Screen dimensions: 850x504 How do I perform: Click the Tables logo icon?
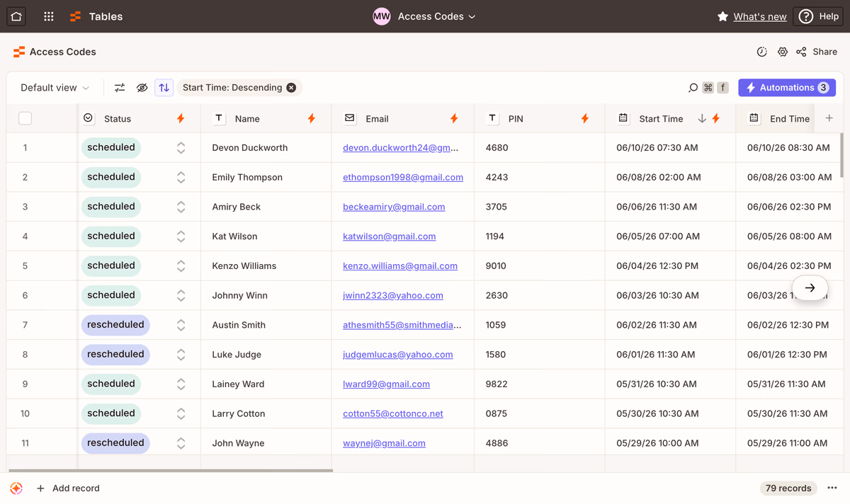[76, 16]
